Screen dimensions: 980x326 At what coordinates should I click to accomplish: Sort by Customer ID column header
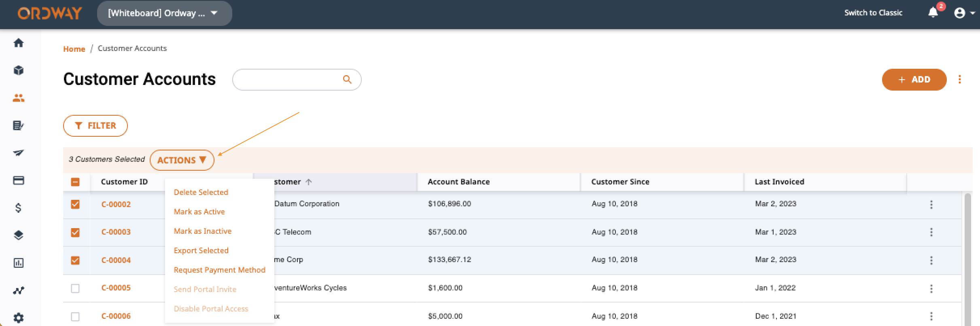click(124, 182)
